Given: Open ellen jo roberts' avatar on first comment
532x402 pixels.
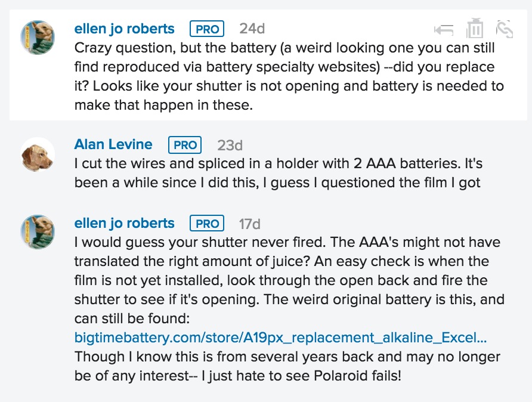Looking at the screenshot, I should click(38, 38).
